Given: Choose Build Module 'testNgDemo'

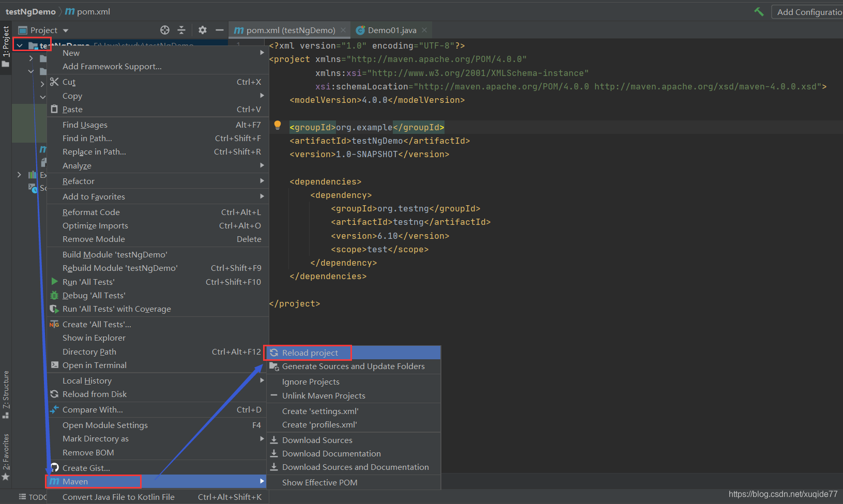Looking at the screenshot, I should click(158, 254).
